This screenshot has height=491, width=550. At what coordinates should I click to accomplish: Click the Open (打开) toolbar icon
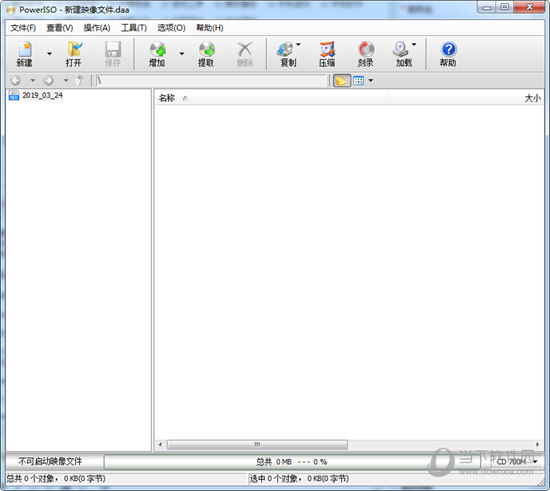(x=74, y=49)
